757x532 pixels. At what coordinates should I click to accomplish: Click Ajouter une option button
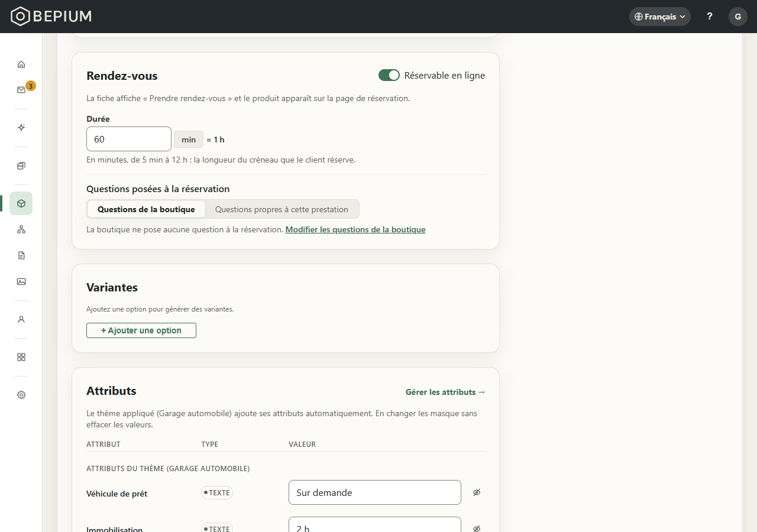pyautogui.click(x=141, y=330)
